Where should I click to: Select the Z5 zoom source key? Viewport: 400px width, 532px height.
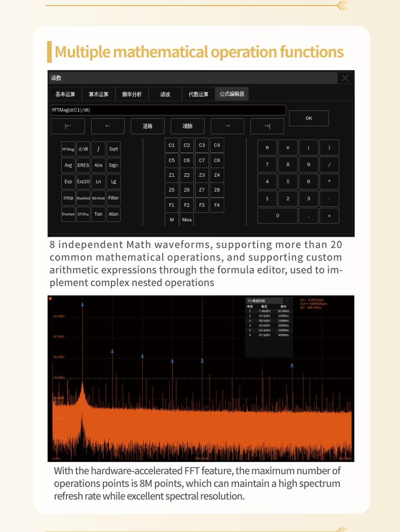(172, 190)
